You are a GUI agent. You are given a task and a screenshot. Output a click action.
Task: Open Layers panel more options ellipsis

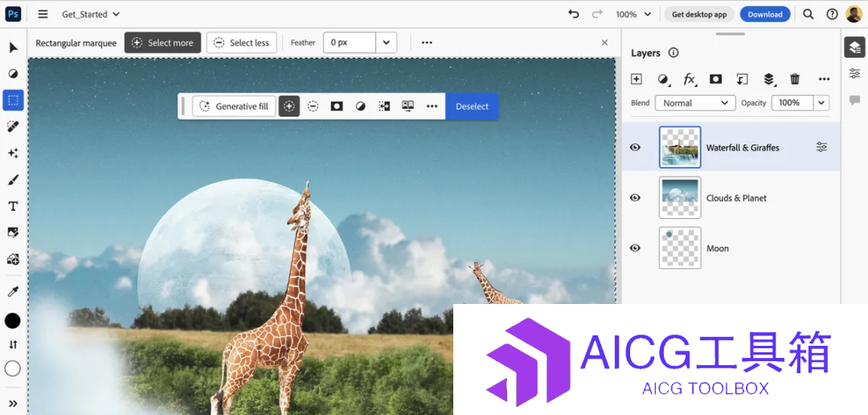click(x=825, y=80)
